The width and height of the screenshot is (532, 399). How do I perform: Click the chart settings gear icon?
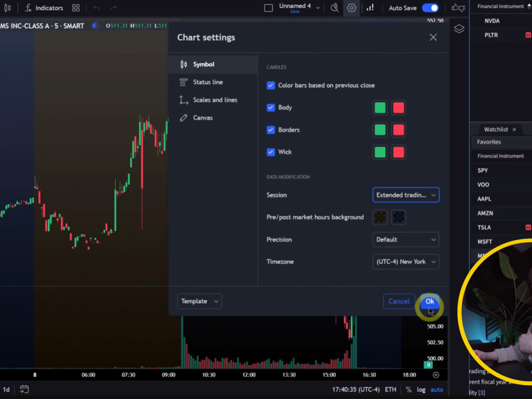tap(351, 8)
